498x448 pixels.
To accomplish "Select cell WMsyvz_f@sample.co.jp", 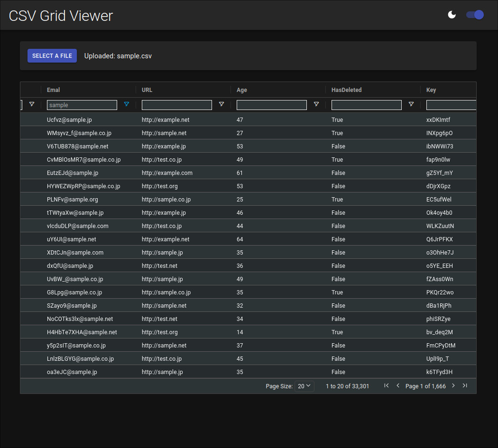I will (79, 133).
